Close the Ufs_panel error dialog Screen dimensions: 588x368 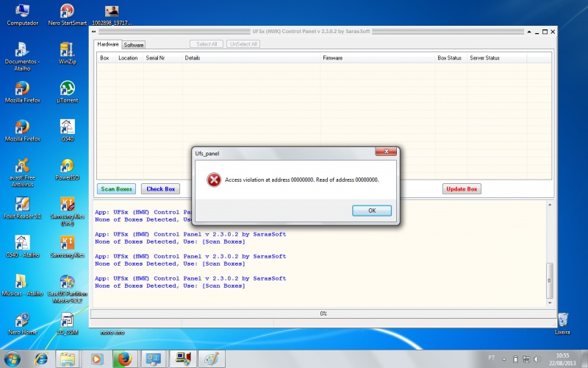coord(387,152)
